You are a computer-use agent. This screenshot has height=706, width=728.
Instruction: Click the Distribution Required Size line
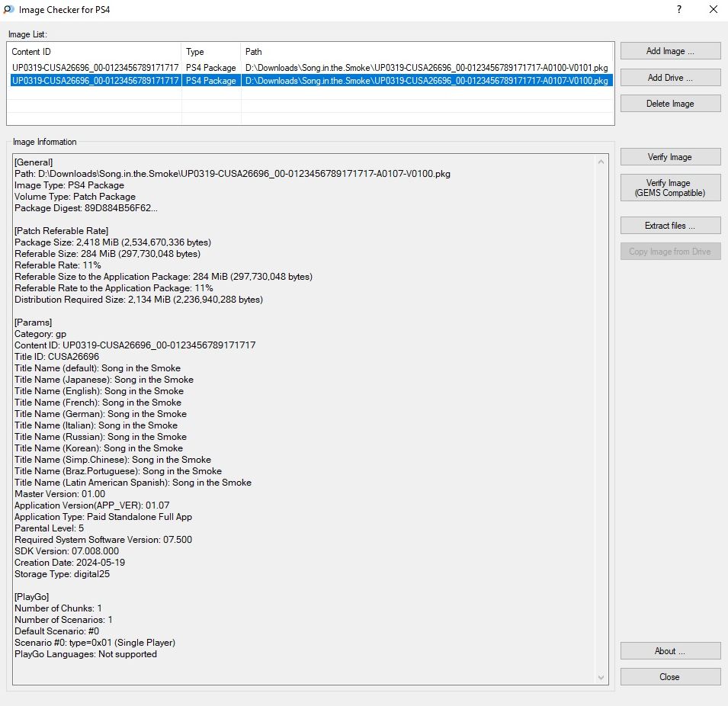(139, 300)
